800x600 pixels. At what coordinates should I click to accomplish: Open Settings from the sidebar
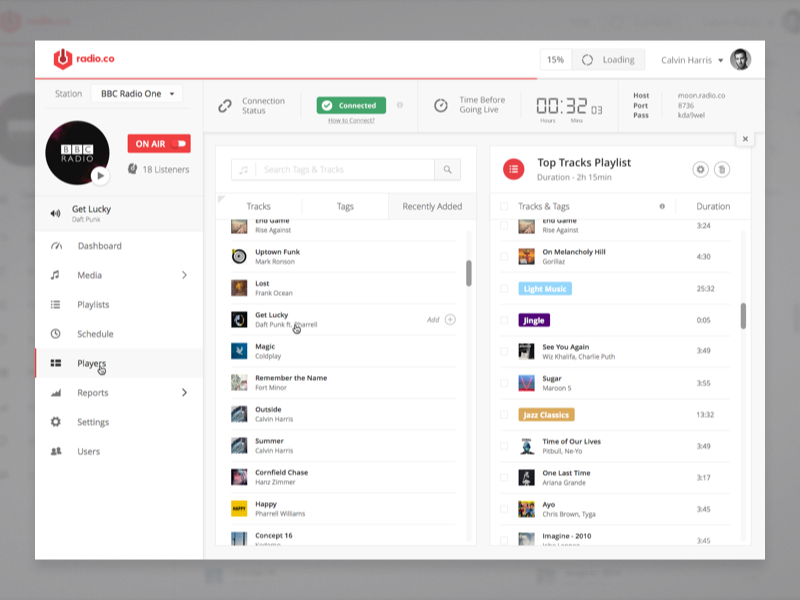119,422
